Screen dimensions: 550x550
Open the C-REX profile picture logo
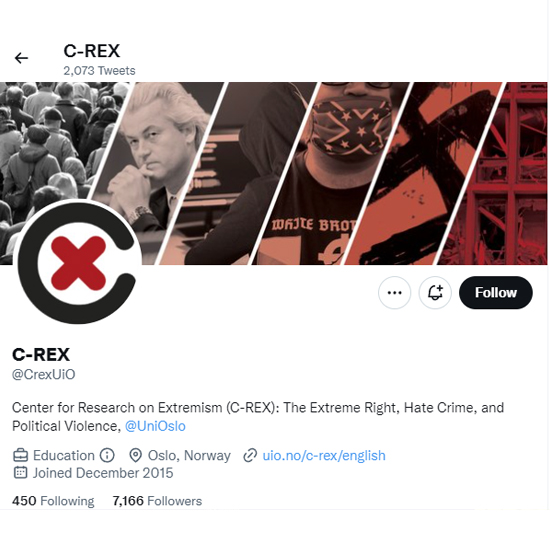click(78, 262)
